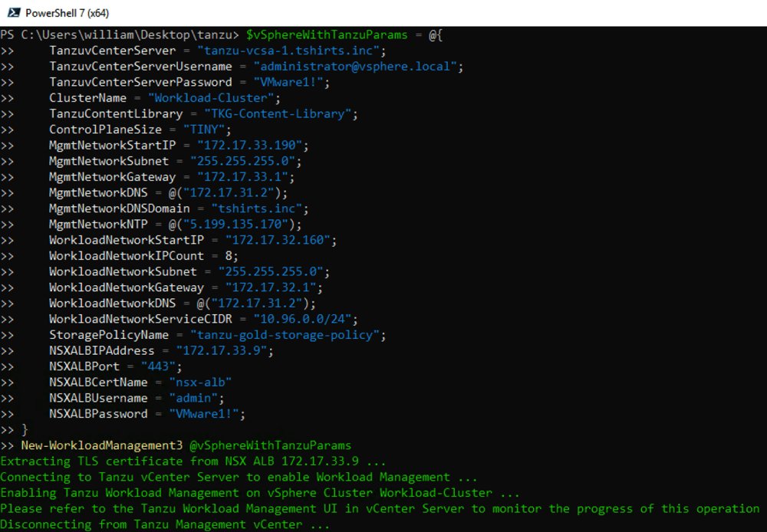Image resolution: width=767 pixels, height=532 pixels.
Task: Click the MgmtNetworkSubnet key name
Action: pyautogui.click(x=109, y=161)
